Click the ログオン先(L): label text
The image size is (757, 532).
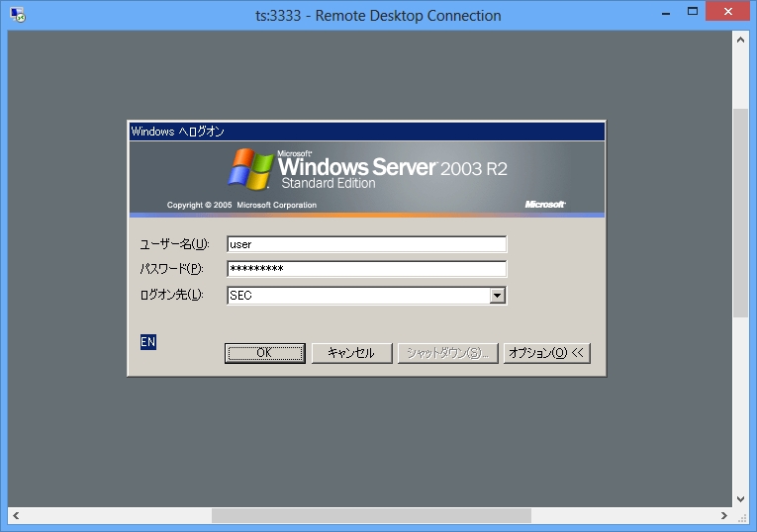(x=171, y=295)
